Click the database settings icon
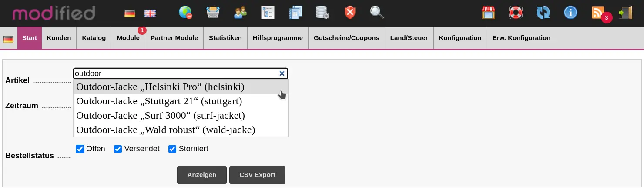Viewport: 644px width, 190px height. [322, 13]
